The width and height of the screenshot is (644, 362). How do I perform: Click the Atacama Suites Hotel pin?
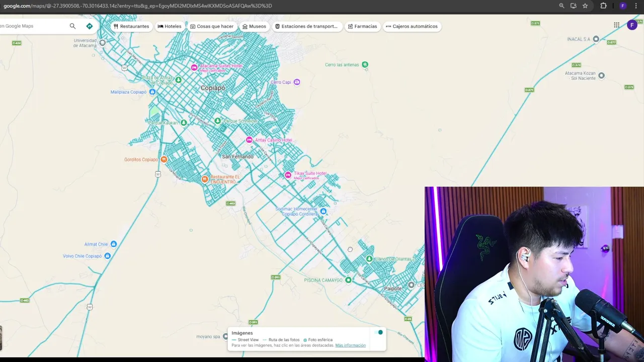tap(194, 67)
